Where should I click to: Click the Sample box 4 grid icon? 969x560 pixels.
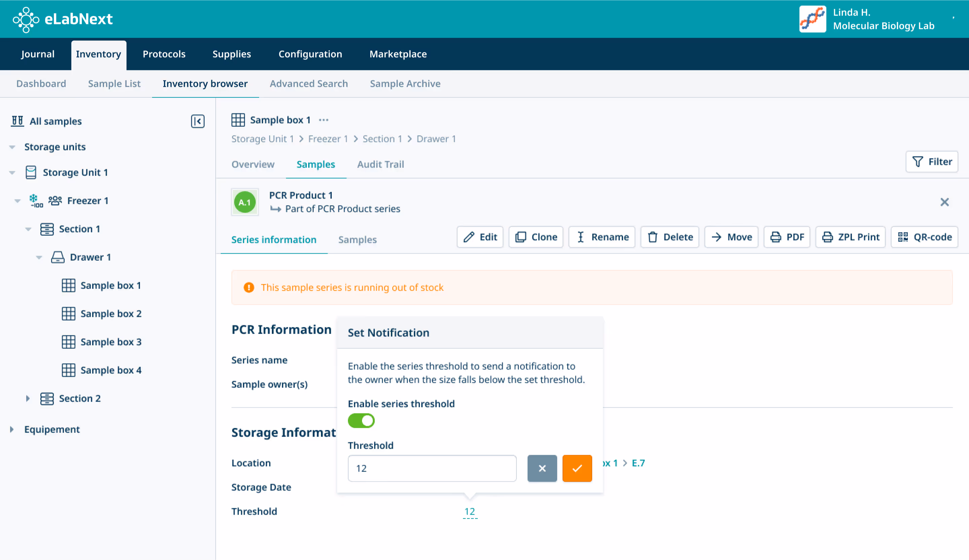[68, 370]
